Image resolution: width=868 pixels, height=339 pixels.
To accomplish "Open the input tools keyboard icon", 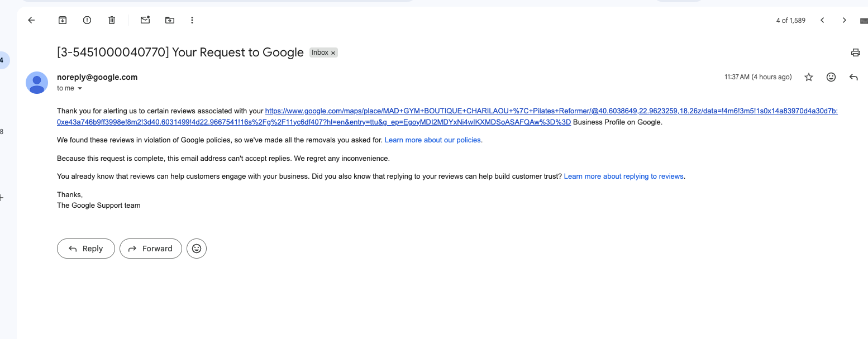I will pyautogui.click(x=863, y=21).
